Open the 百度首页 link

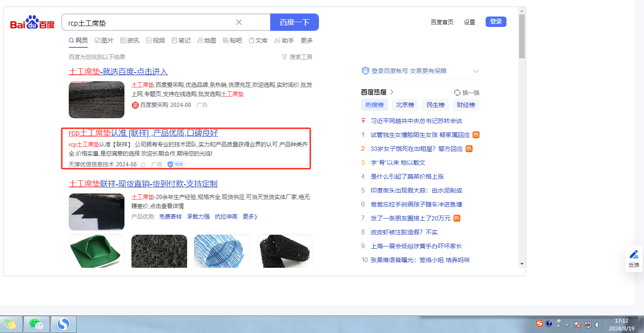coord(442,22)
